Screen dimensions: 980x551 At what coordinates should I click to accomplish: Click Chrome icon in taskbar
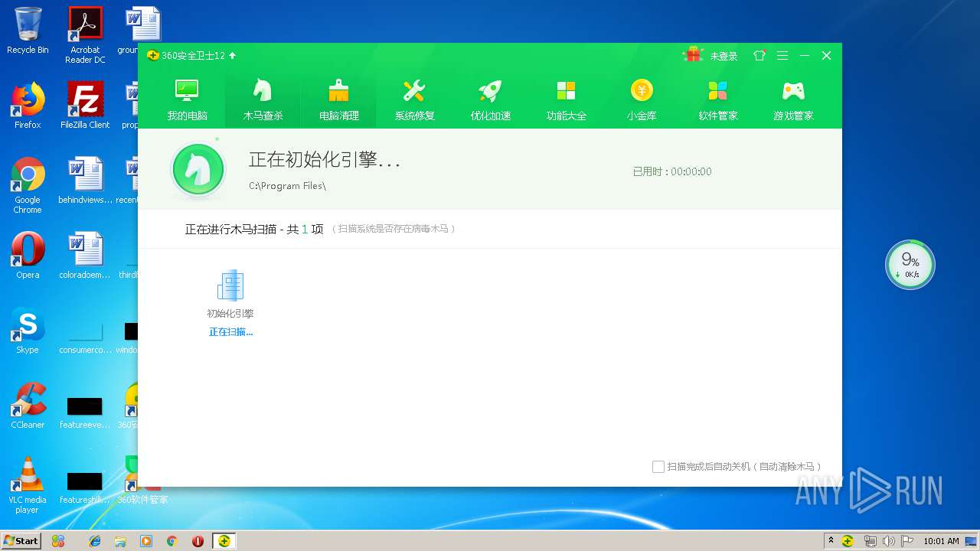coord(172,540)
